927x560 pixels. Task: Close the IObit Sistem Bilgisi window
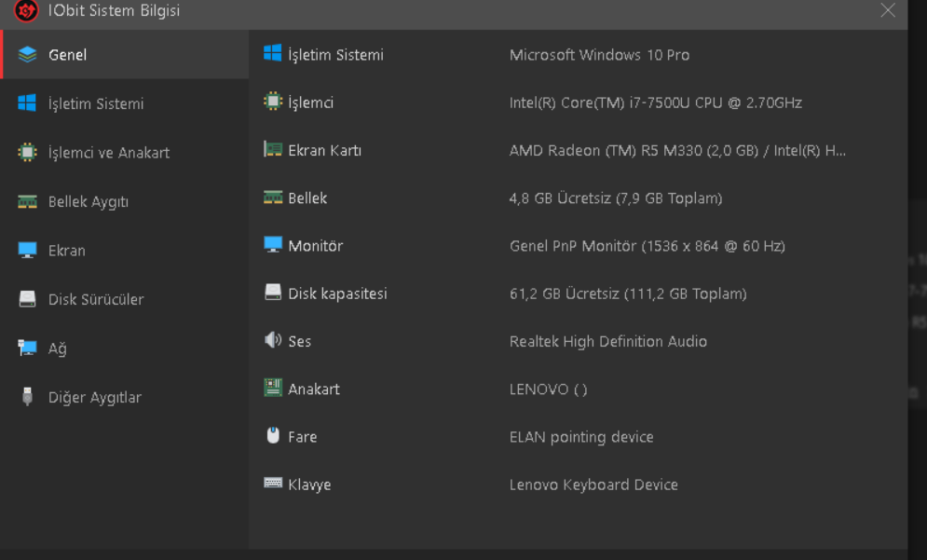click(x=888, y=10)
